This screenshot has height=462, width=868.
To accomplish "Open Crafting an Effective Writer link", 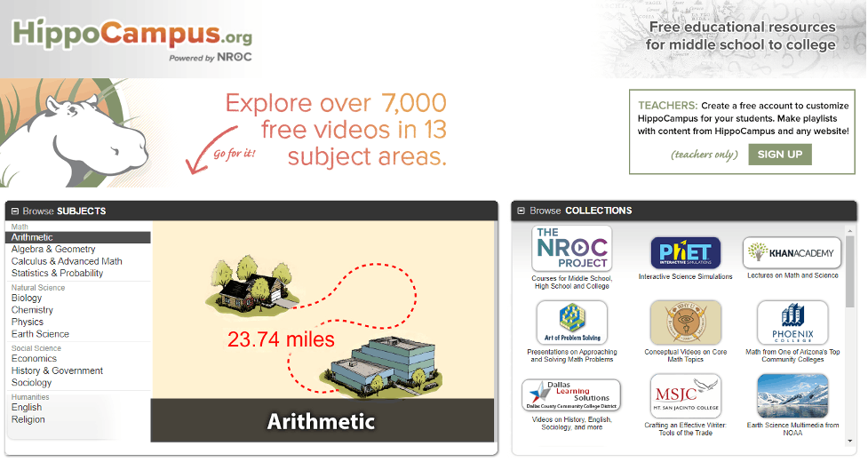I will point(685,429).
